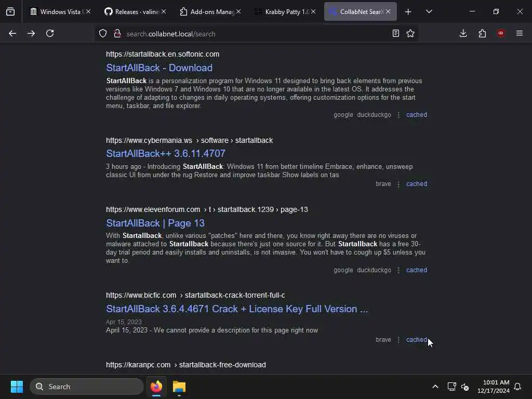This screenshot has height=399, width=532.
Task: Expand options dots for softonic result
Action: pyautogui.click(x=398, y=115)
